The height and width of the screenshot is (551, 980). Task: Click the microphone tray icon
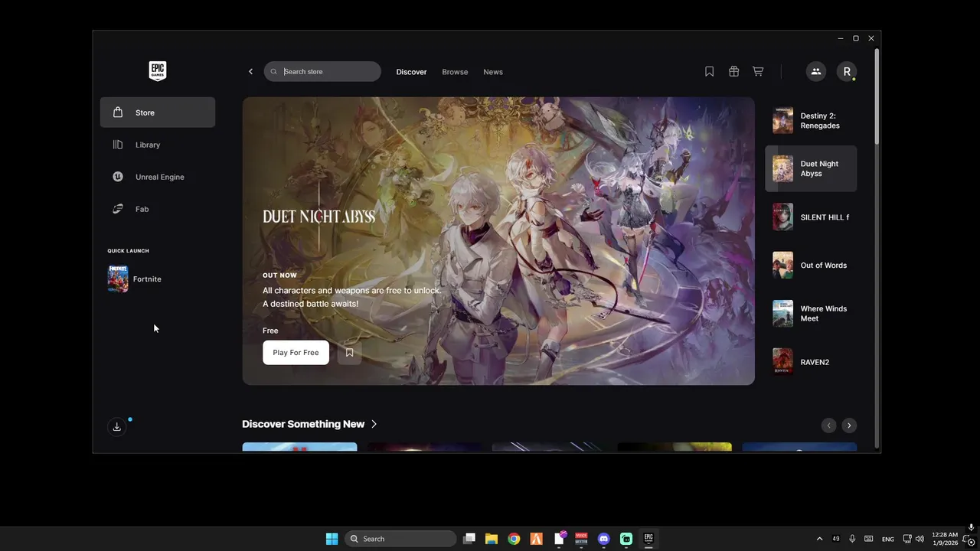852,539
